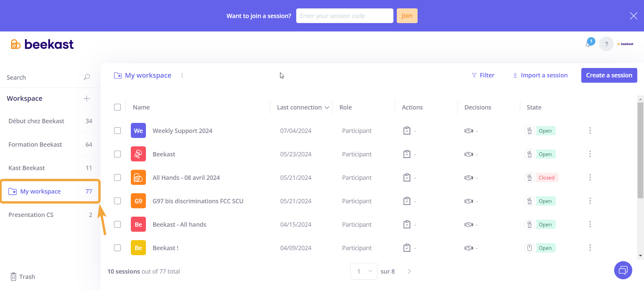Open the notifications bell
Image resolution: width=644 pixels, height=291 pixels.
589,44
